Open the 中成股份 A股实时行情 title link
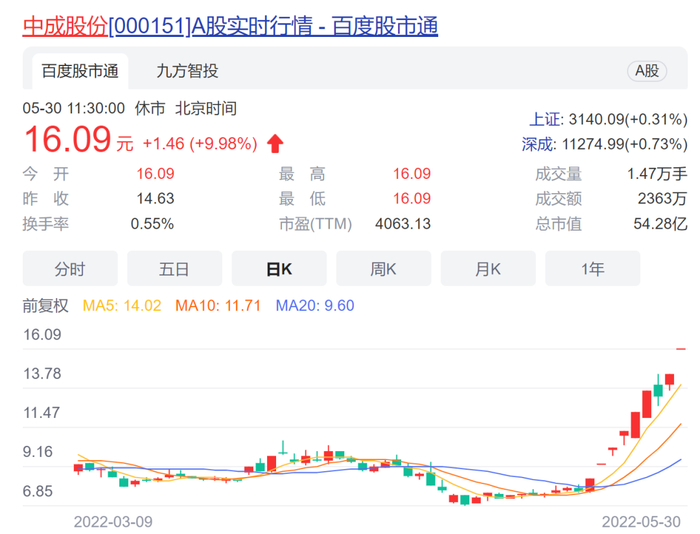 (230, 26)
